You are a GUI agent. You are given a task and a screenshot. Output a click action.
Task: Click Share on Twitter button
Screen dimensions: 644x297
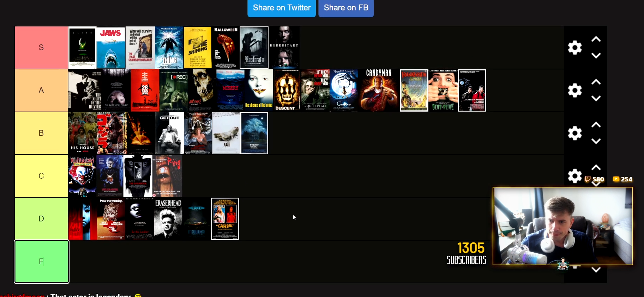282,8
